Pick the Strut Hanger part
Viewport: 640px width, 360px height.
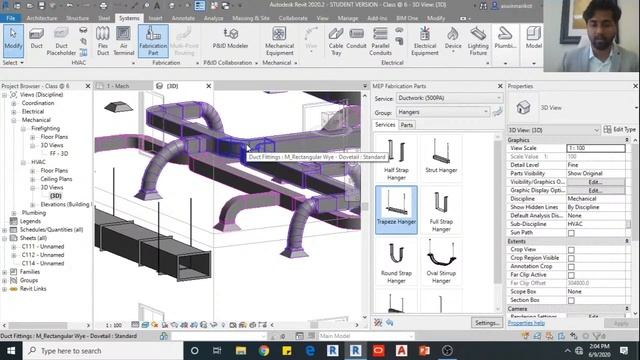441,159
